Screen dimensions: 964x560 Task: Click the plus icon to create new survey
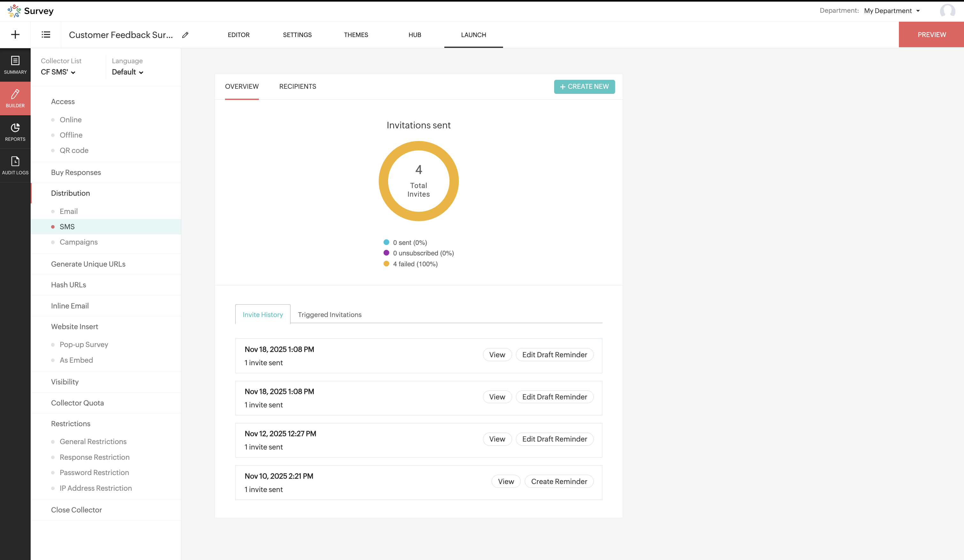click(x=15, y=34)
